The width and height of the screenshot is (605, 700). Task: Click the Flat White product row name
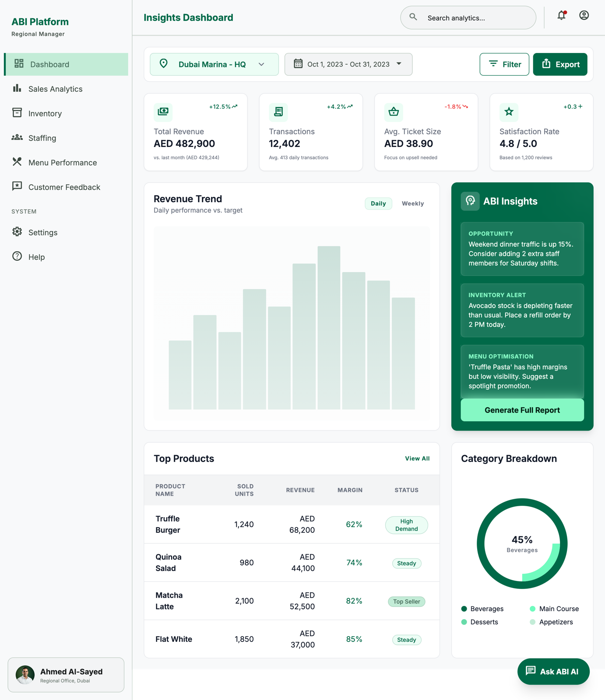[174, 639]
